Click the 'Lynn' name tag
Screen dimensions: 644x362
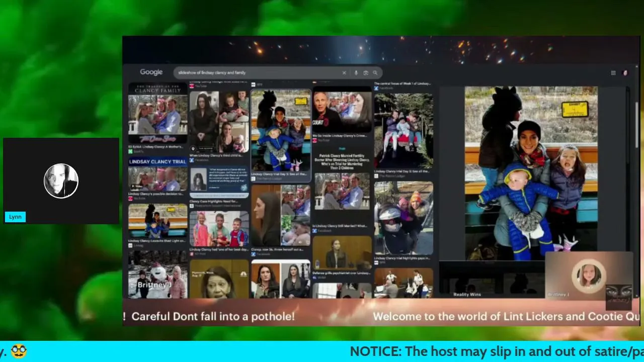[15, 217]
